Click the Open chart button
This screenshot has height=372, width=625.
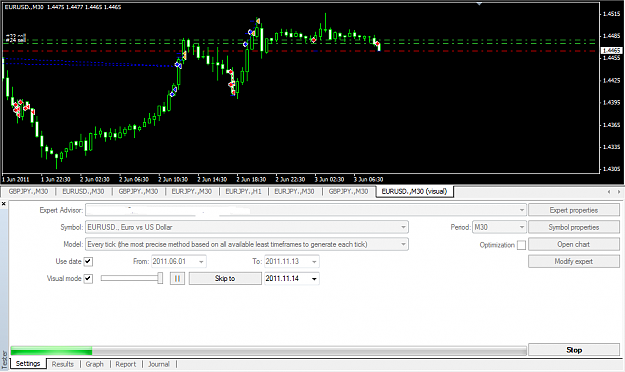[x=574, y=244]
